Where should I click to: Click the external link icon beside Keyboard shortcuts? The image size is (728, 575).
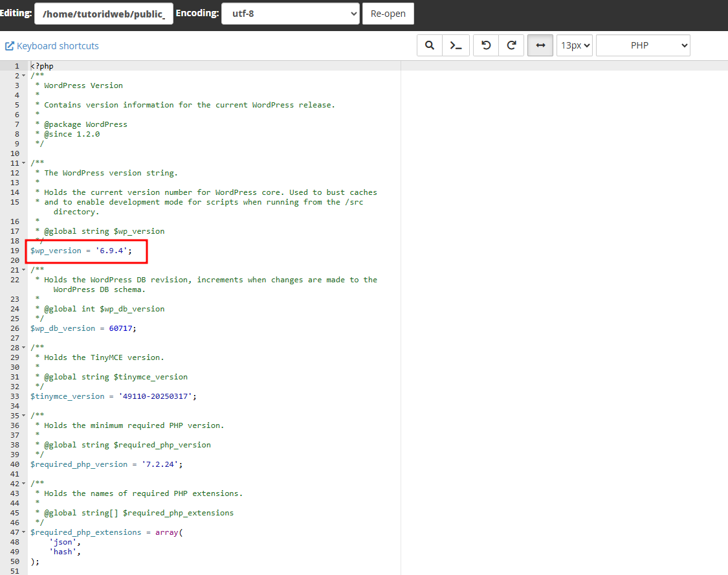9,46
